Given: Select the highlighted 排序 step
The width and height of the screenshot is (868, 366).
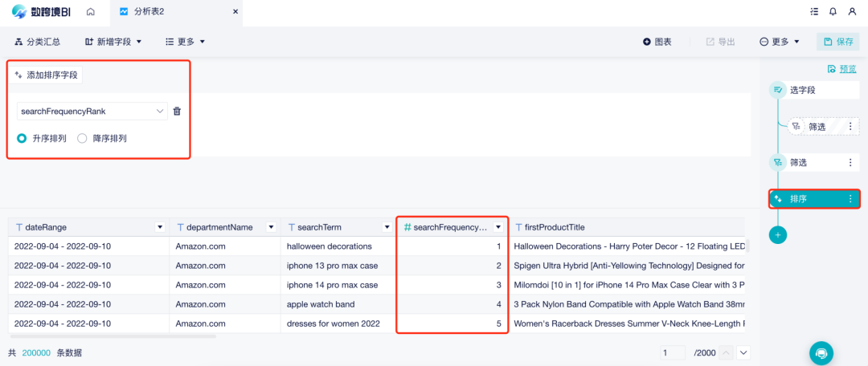Looking at the screenshot, I should [814, 199].
